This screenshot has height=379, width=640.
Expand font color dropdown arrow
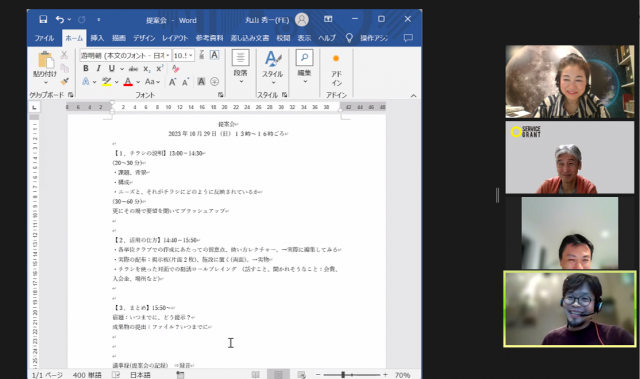click(x=138, y=82)
